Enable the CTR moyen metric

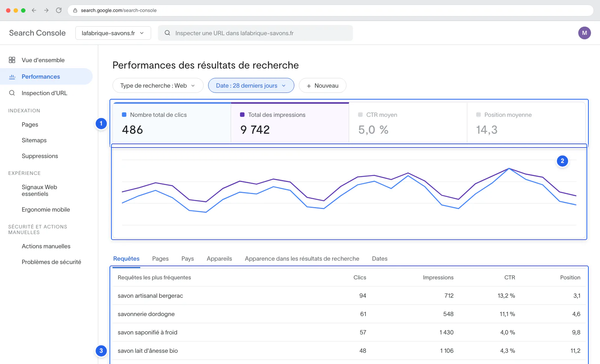pos(408,123)
